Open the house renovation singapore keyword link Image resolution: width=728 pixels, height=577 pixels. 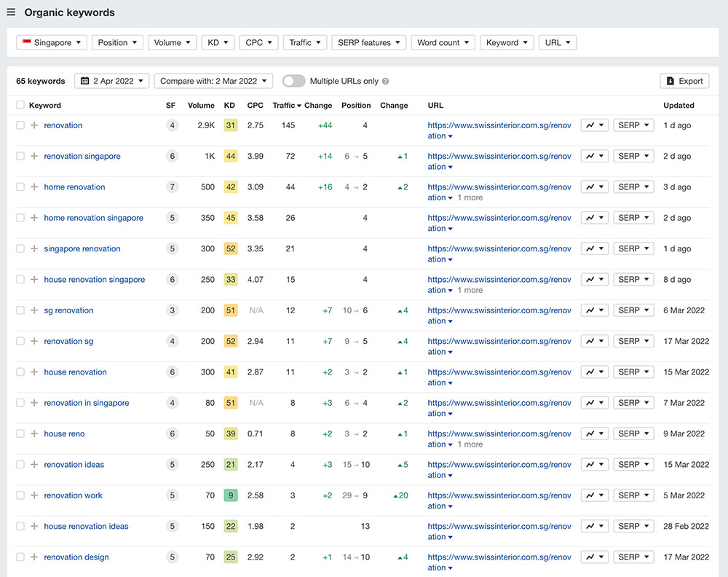point(94,280)
